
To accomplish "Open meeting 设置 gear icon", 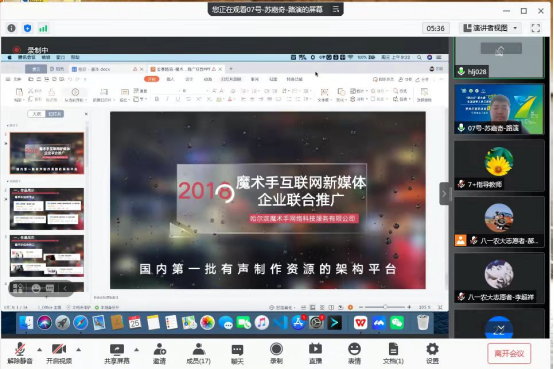I will [x=432, y=353].
